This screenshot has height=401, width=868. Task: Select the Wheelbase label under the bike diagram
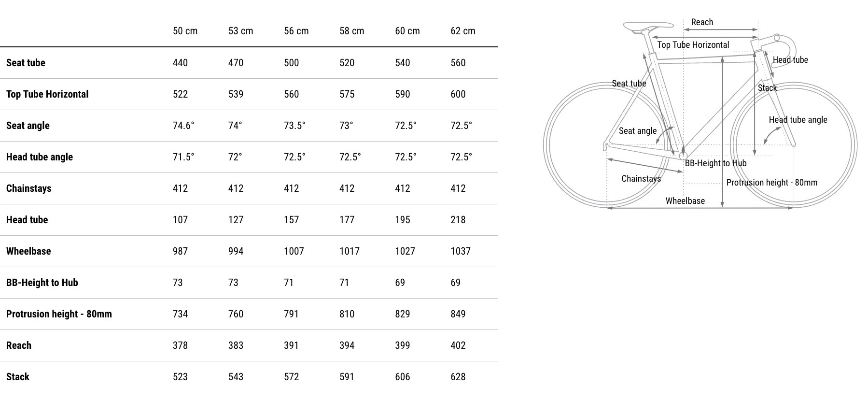click(x=685, y=201)
